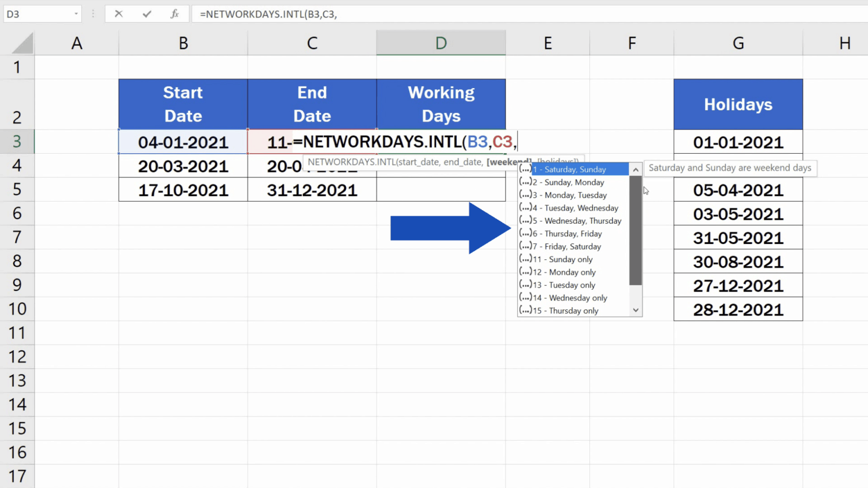Click cell B5 with 17-10-2021
This screenshot has width=868, height=488.
[183, 190]
